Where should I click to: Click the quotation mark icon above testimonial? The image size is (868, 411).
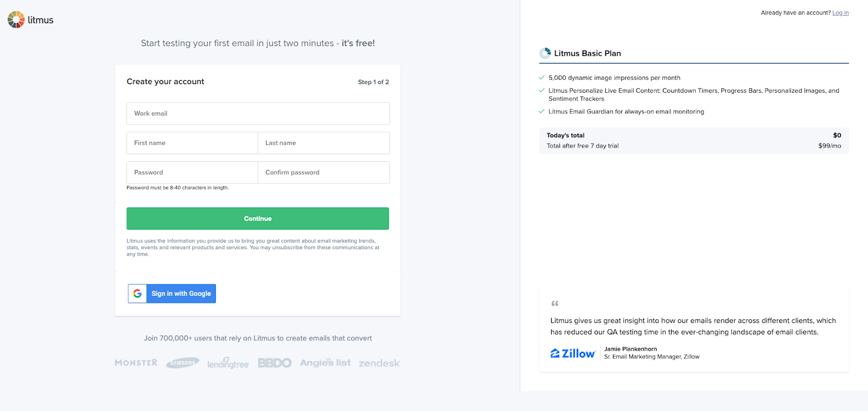point(554,303)
